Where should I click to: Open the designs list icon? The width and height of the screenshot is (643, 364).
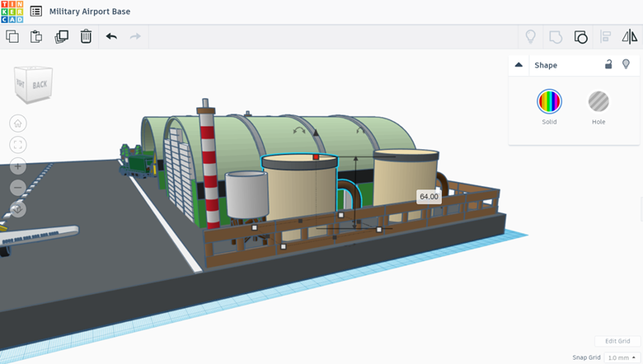pyautogui.click(x=36, y=12)
